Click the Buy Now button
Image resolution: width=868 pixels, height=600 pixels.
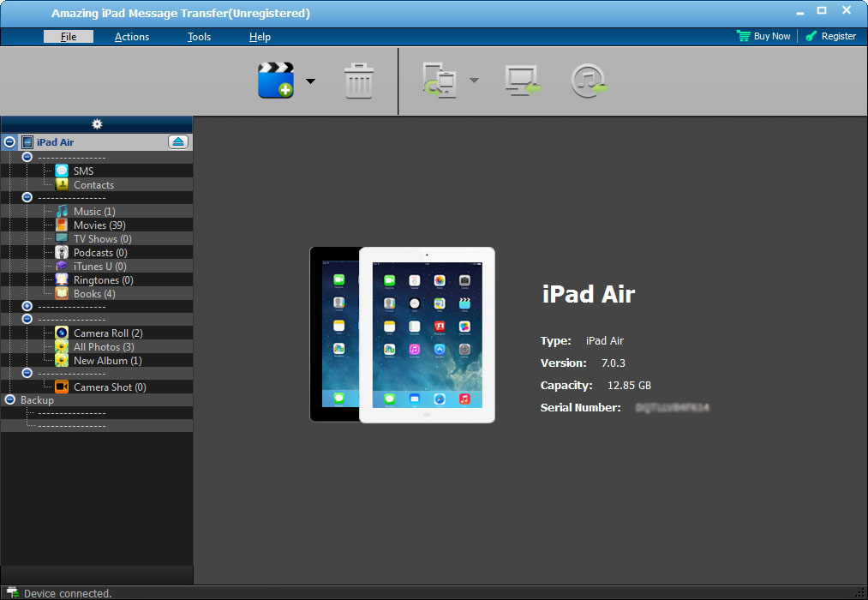[x=763, y=36]
